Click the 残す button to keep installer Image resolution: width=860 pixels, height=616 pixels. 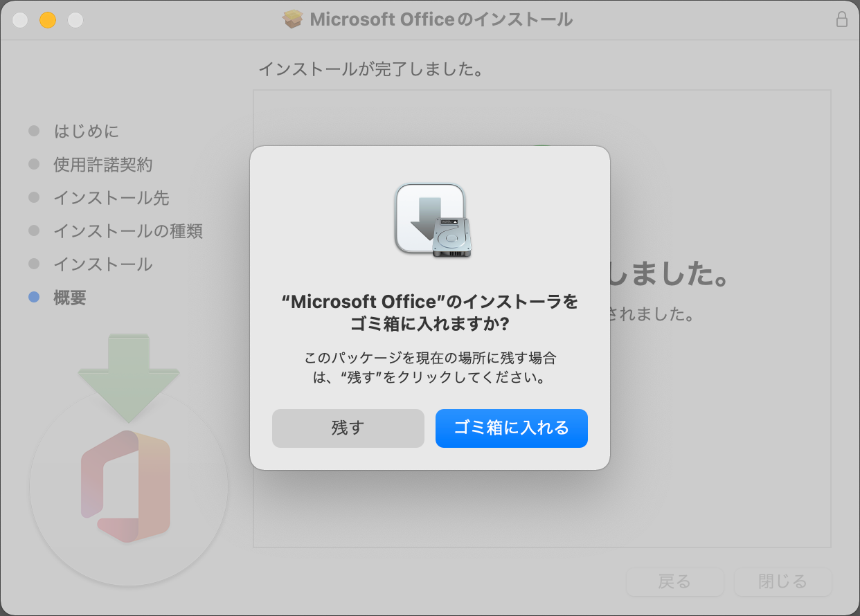348,428
